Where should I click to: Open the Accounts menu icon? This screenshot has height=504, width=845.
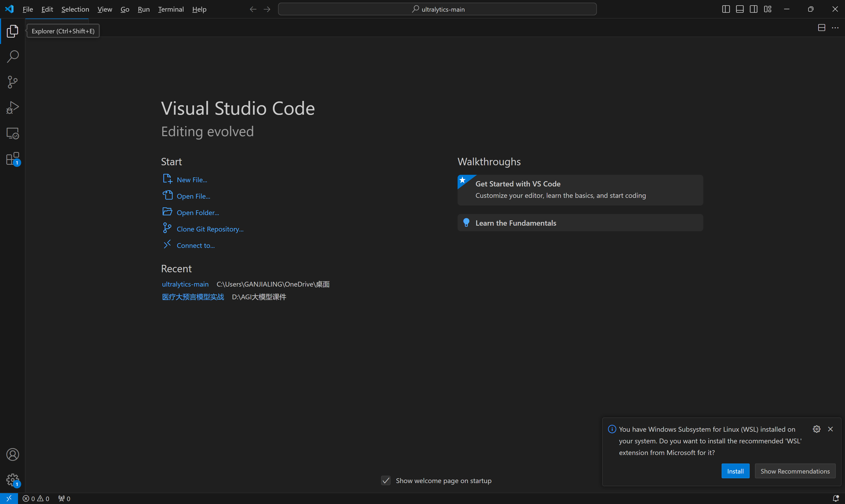[x=12, y=454]
